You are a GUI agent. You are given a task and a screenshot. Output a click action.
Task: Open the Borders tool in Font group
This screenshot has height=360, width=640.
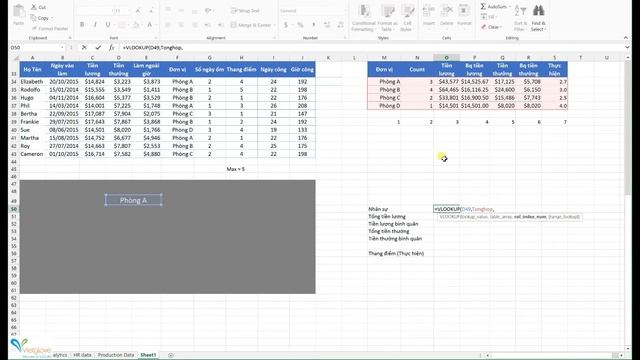tap(122, 25)
